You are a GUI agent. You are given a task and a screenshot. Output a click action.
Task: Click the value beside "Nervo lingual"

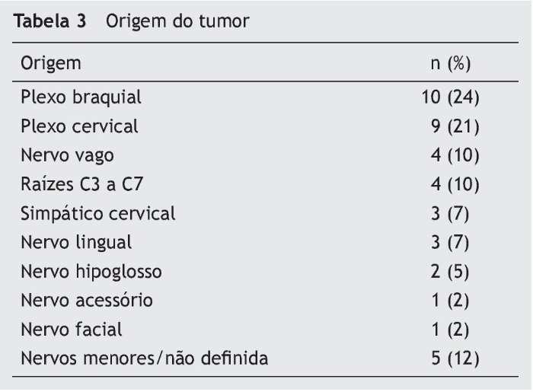[x=450, y=242]
